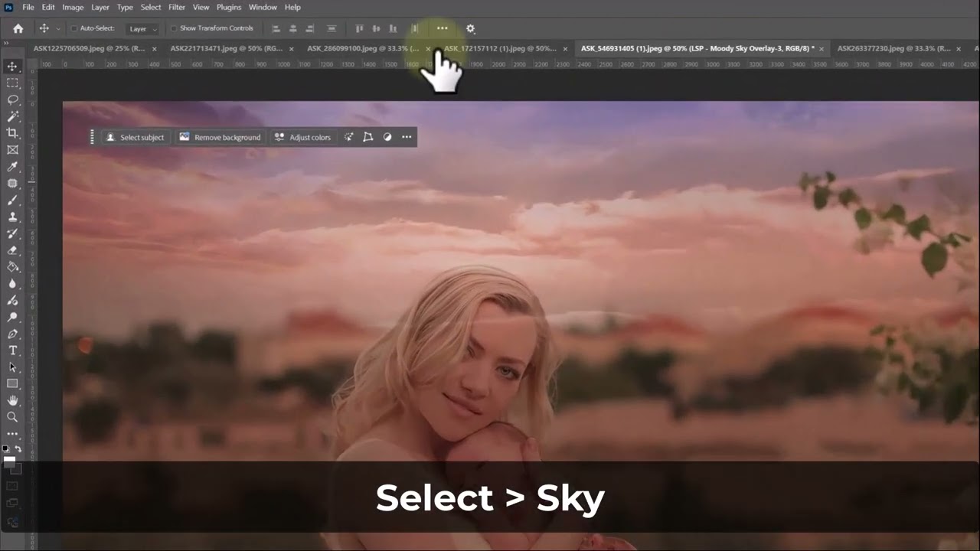Open the Edit Toolbar three-dots tool
The height and width of the screenshot is (551, 980).
point(12,434)
